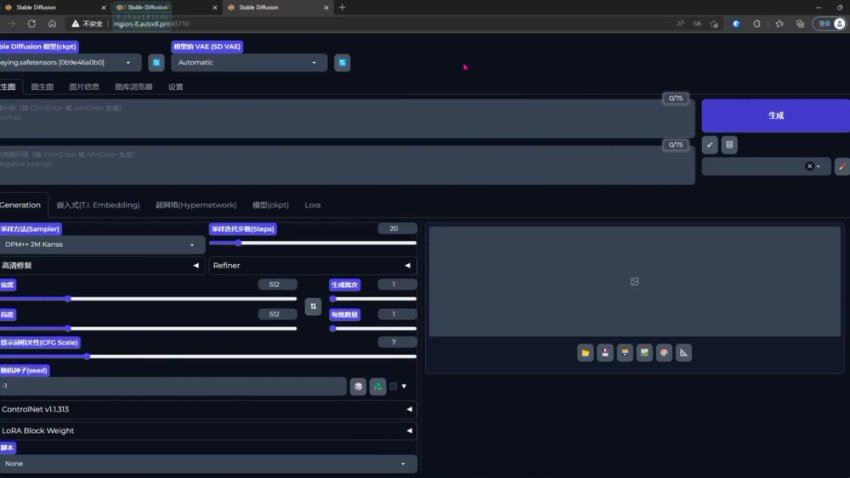
Task: Toggle the extra seed checkbox
Action: pos(393,386)
